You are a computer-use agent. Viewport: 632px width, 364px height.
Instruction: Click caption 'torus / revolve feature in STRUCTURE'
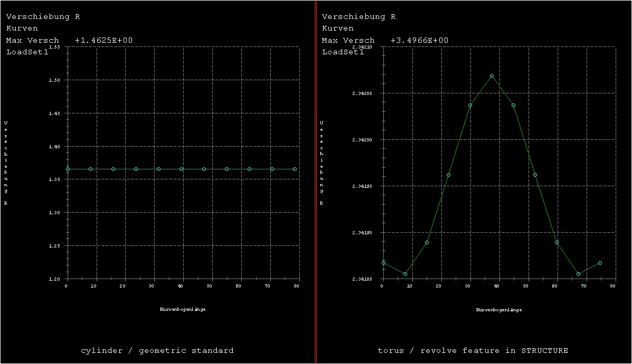[x=473, y=351]
